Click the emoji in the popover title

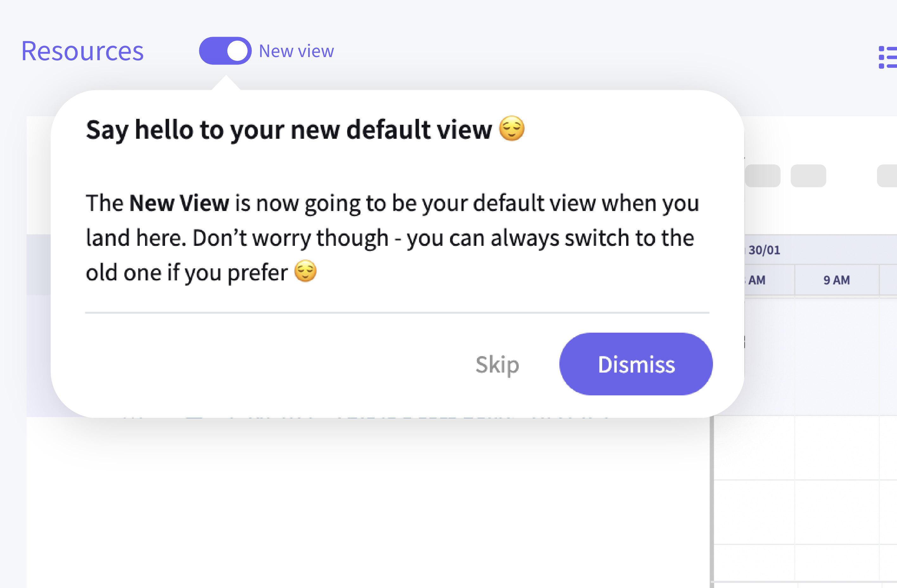click(512, 129)
